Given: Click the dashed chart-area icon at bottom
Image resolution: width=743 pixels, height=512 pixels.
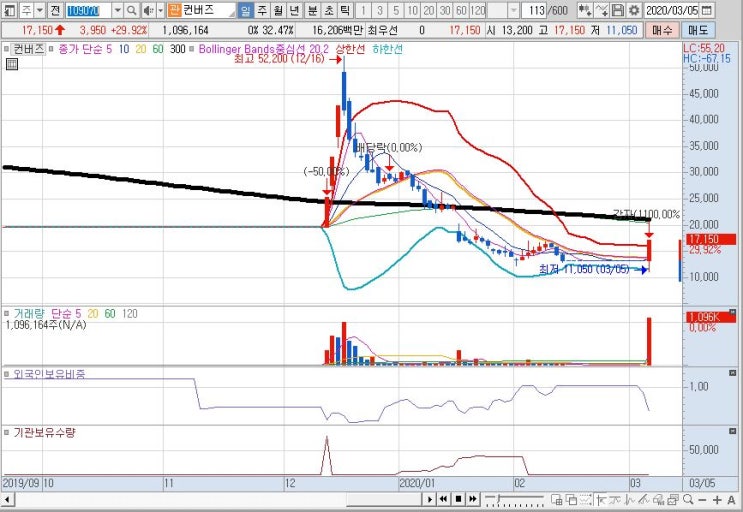Looking at the screenshot, I should tap(586, 499).
